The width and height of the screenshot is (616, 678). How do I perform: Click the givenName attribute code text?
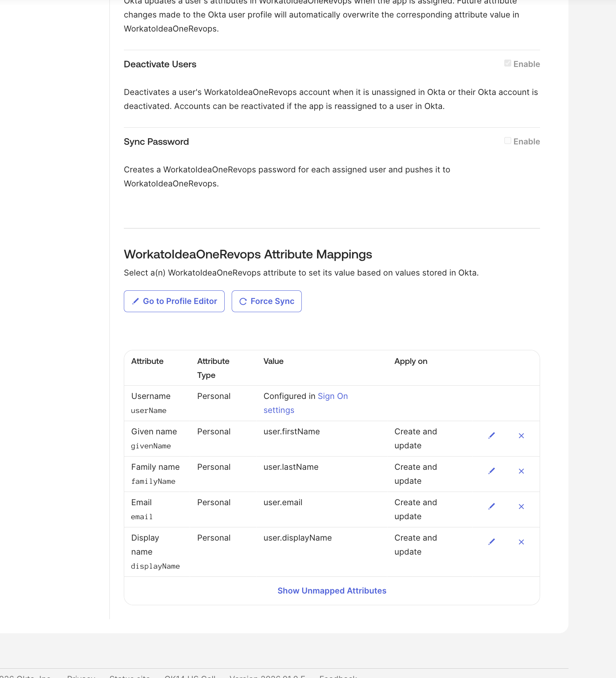coord(151,446)
